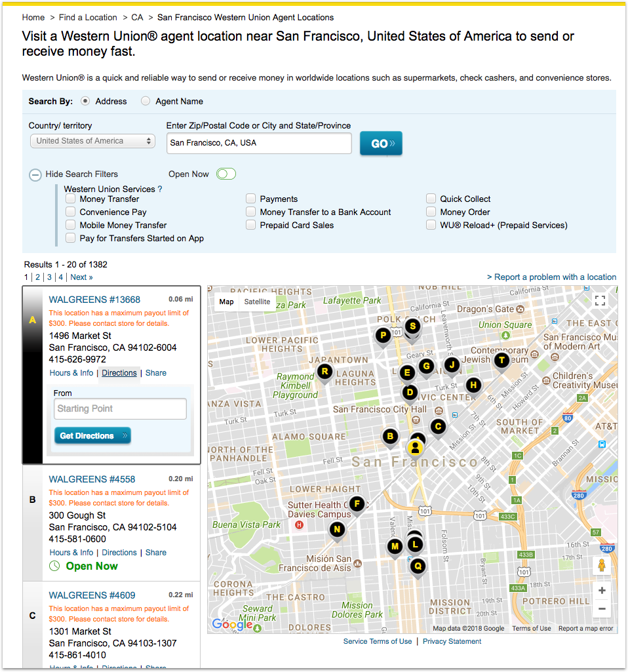Image resolution: width=628 pixels, height=672 pixels.
Task: Check the Money Transfer checkbox
Action: tap(71, 199)
